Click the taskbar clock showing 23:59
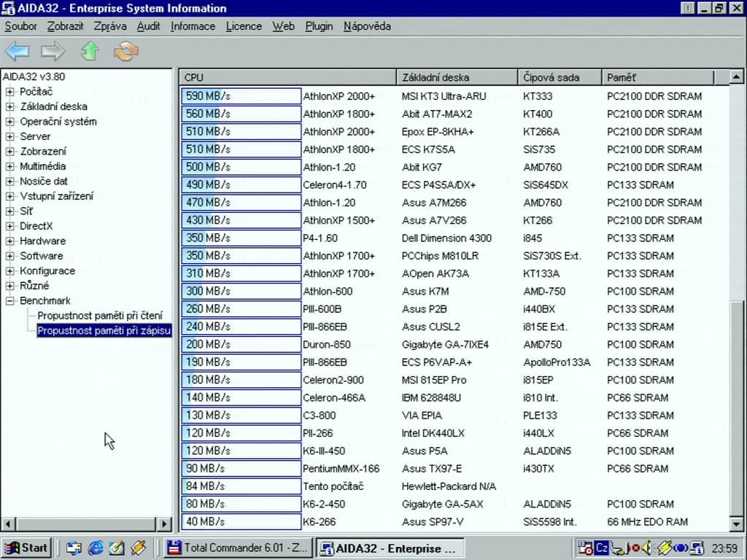Screen dimensions: 747x560 pos(724,548)
